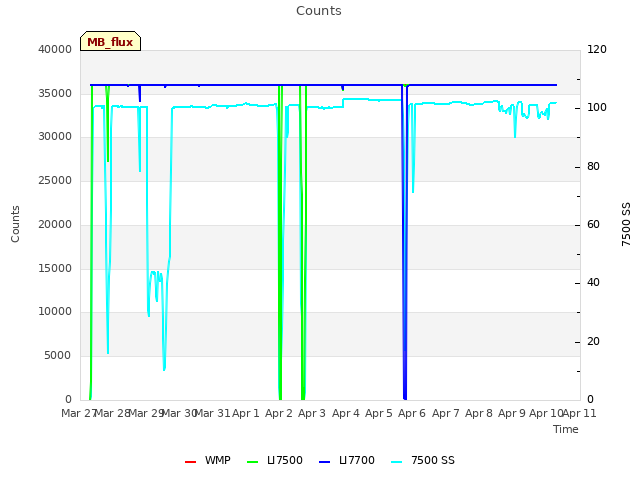
Task: Click the 100 right axis tick label
Action: [x=597, y=108]
